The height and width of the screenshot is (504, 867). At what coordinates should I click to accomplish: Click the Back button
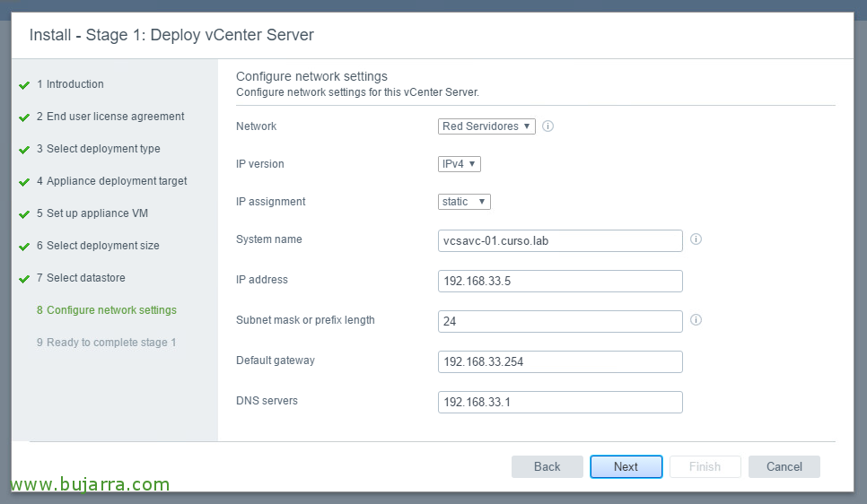(x=547, y=467)
